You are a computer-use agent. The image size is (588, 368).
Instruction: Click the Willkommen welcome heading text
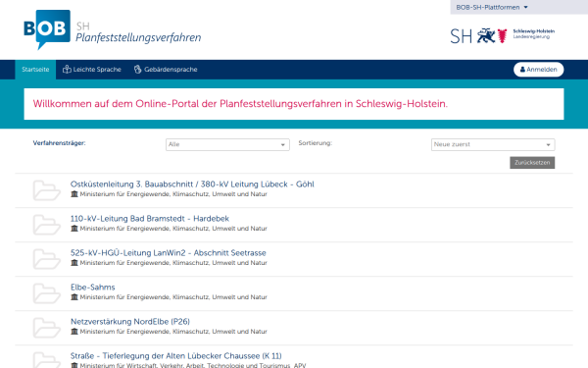tap(240, 104)
